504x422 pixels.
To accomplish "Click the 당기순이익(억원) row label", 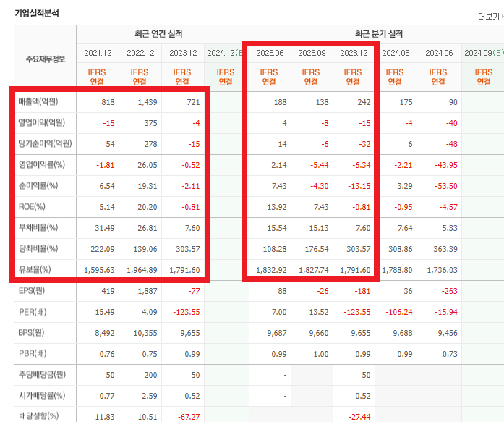I will pos(45,143).
